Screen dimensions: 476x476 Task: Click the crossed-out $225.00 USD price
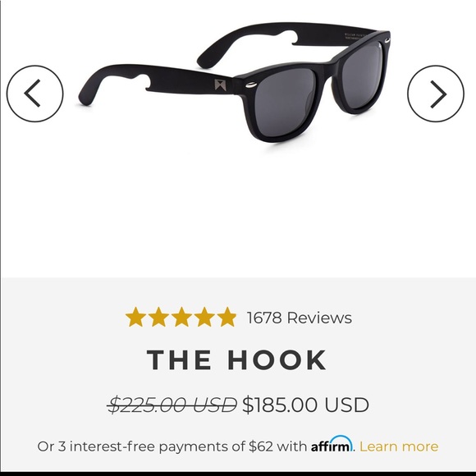172,405
